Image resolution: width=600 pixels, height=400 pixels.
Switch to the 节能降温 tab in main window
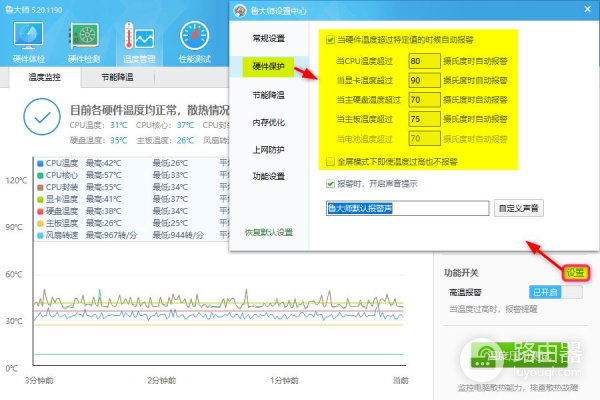point(117,77)
